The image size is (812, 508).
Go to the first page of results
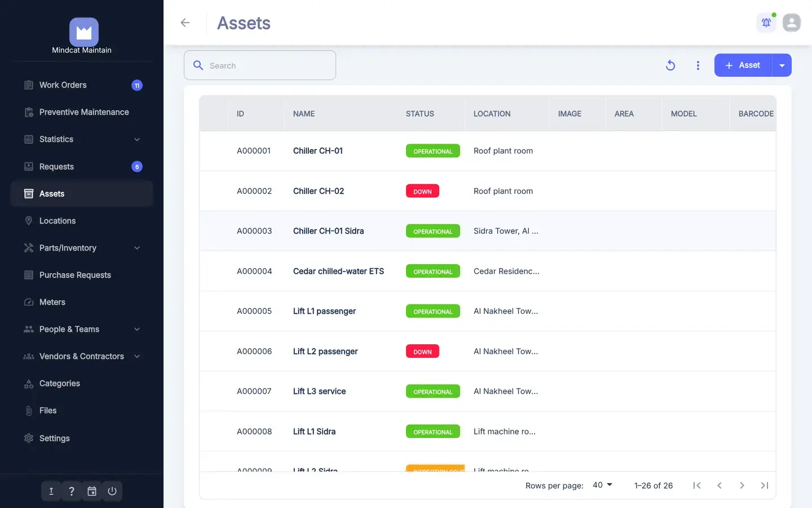[697, 485]
